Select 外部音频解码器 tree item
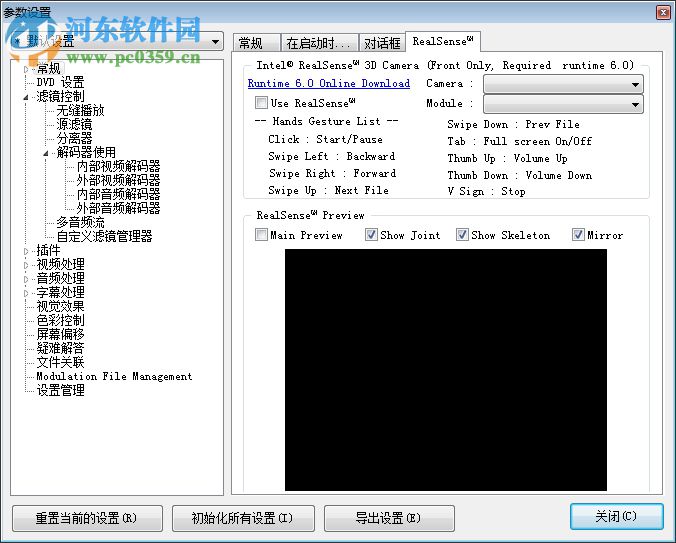This screenshot has height=543, width=676. (119, 208)
